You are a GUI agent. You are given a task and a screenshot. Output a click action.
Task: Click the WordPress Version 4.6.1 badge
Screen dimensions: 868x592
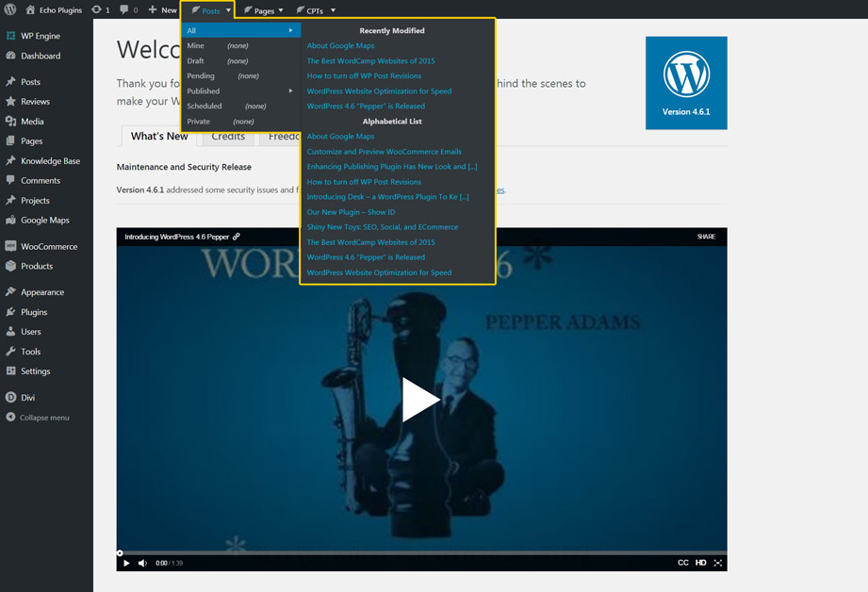(x=686, y=83)
